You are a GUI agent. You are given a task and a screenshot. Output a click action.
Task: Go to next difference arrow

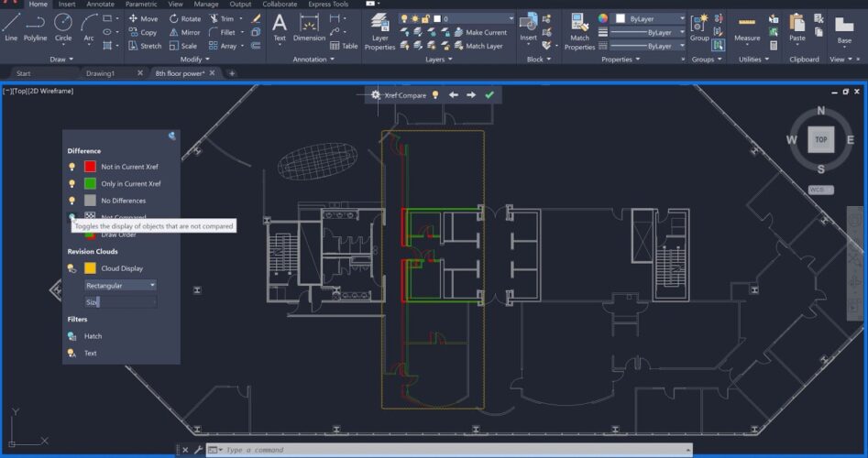[x=471, y=95]
